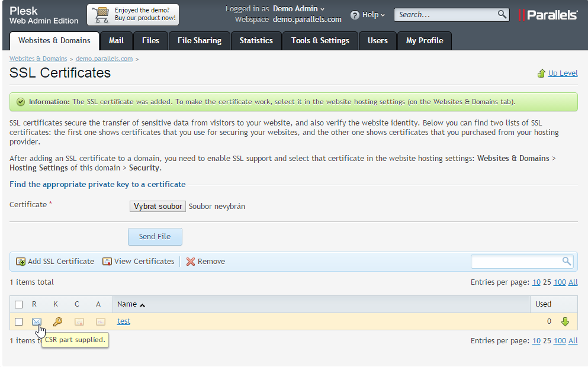588x367 pixels.
Task: Click the Vybrat soubor file chooser
Action: pyautogui.click(x=158, y=207)
